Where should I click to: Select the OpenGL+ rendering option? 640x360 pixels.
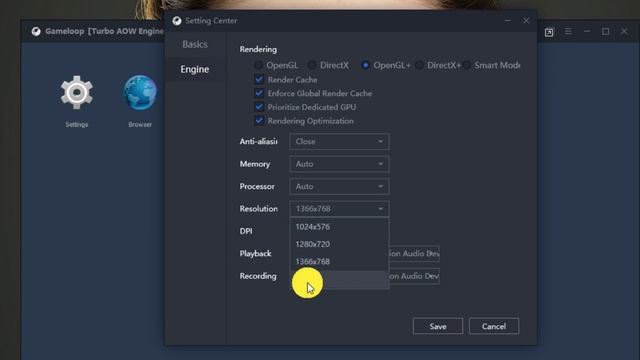pos(365,65)
